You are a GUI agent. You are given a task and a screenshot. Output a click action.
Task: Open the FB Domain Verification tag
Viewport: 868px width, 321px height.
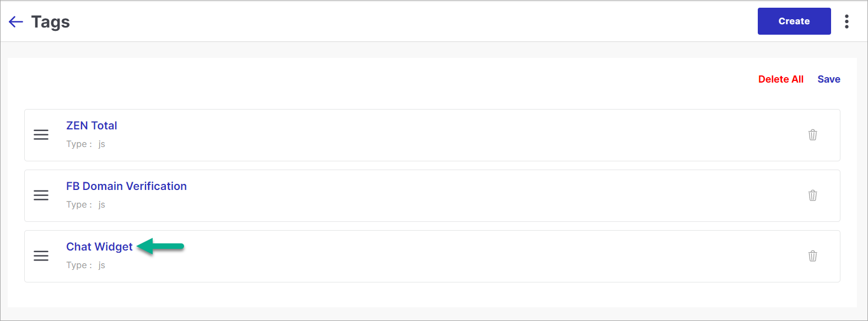pos(126,186)
